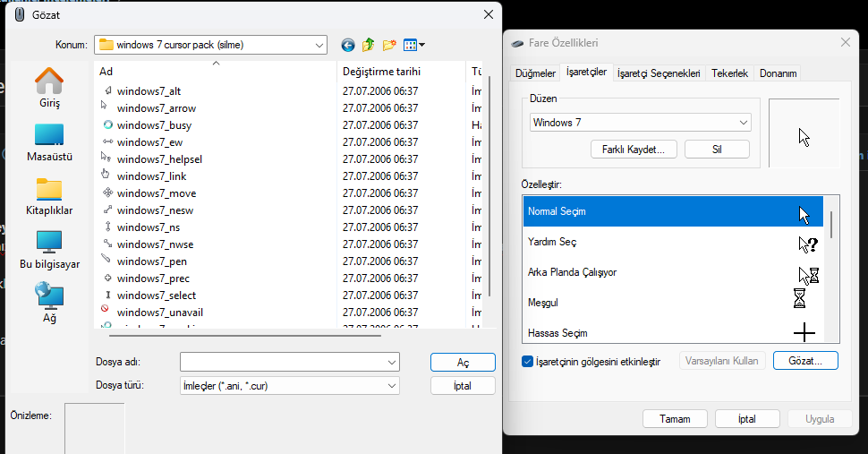Close the Gözat dialog

click(489, 15)
